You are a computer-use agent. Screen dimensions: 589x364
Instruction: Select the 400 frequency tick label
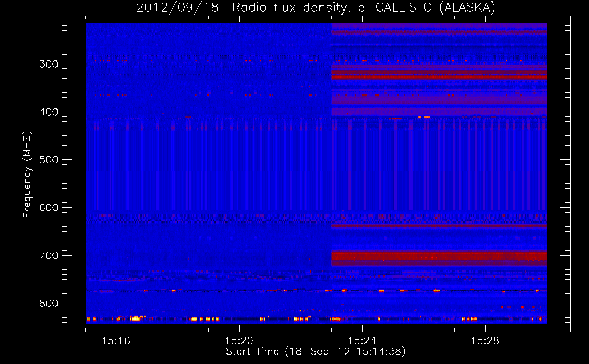tap(49, 112)
